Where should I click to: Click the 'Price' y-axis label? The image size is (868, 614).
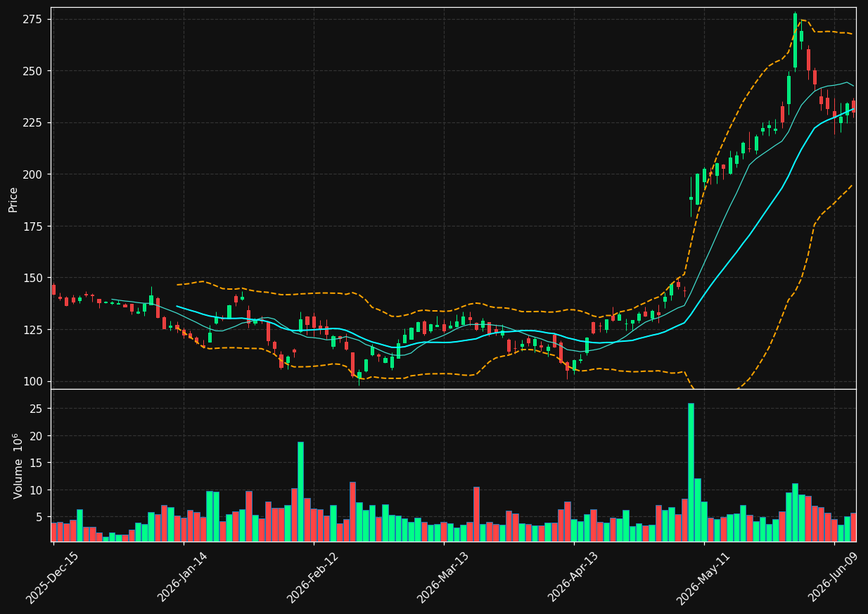(13, 199)
